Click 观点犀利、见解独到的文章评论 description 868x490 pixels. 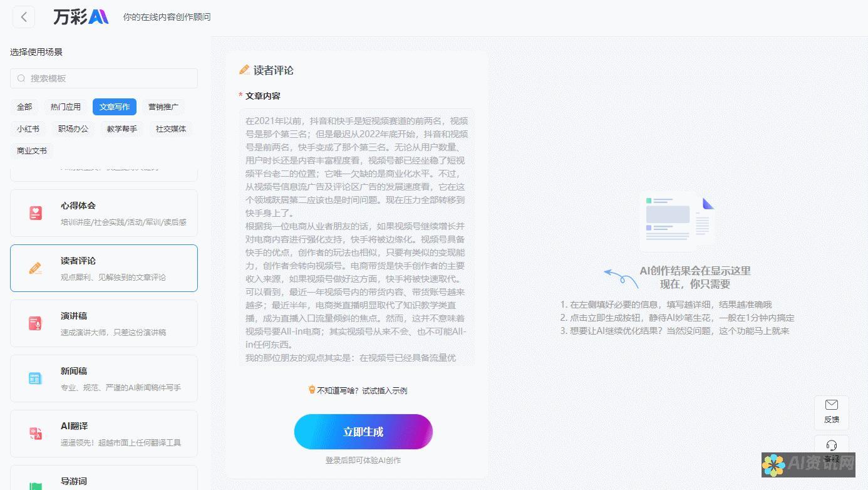[x=113, y=277]
